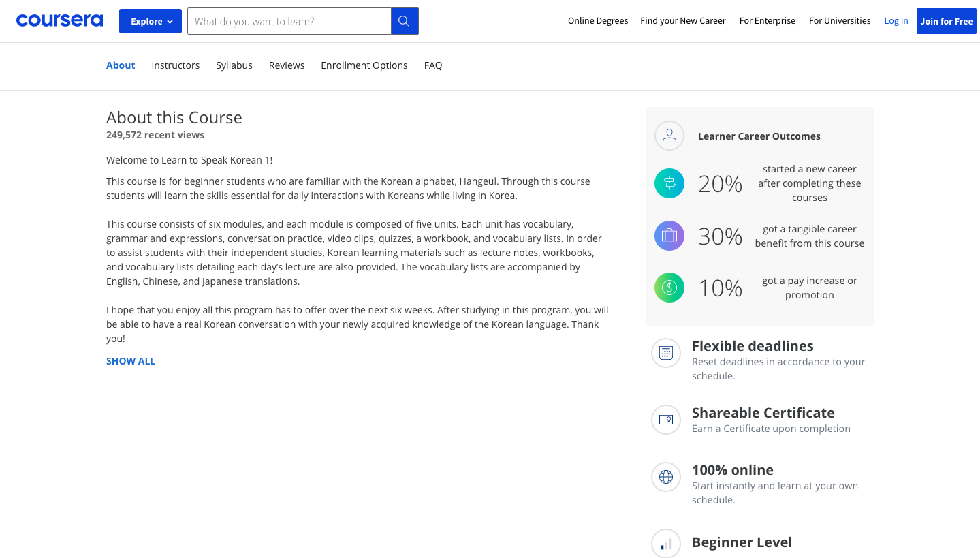The image size is (980, 558).
Task: Click the Log In link
Action: (896, 21)
